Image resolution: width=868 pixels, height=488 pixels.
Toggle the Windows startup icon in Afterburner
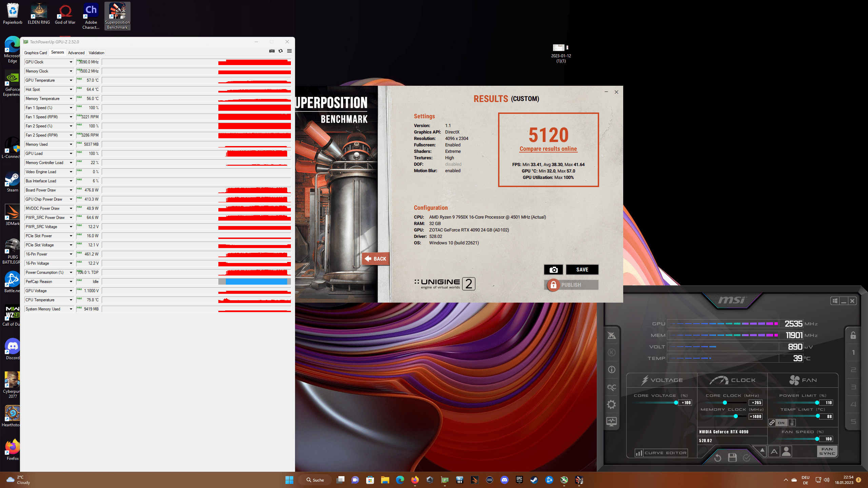[835, 301]
